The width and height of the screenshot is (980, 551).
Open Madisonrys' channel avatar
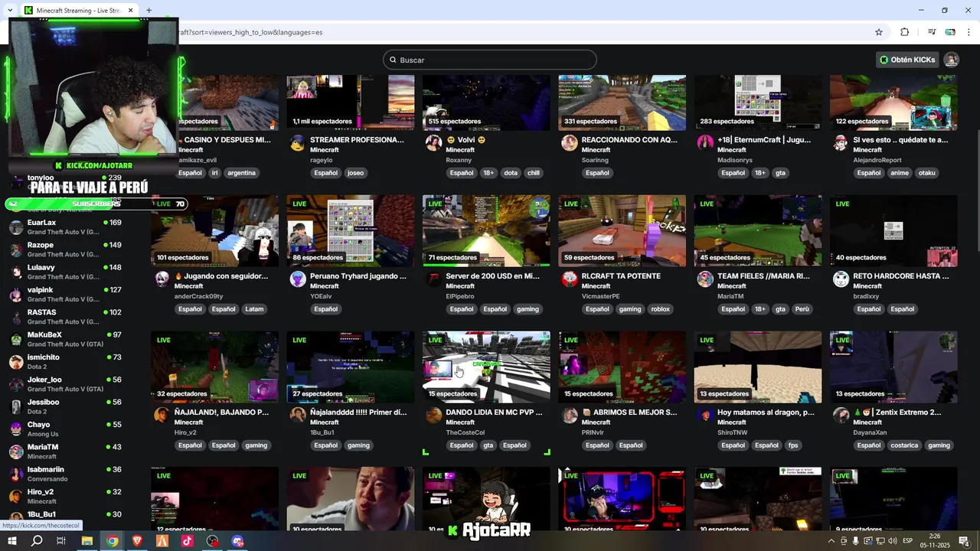tap(705, 143)
